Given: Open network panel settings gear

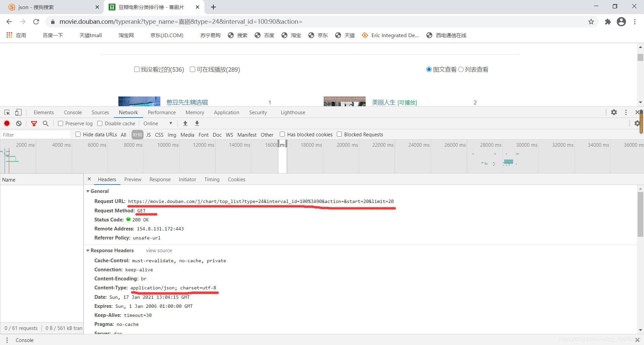Looking at the screenshot, I should [x=637, y=124].
